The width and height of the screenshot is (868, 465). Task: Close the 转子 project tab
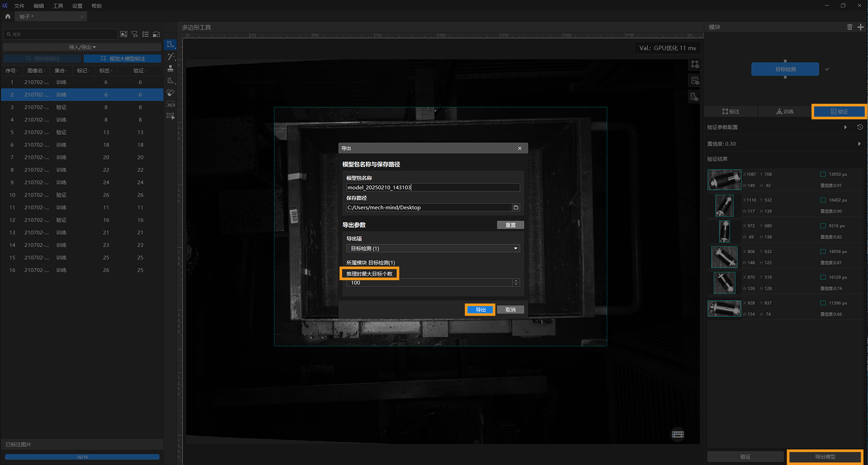(x=82, y=17)
